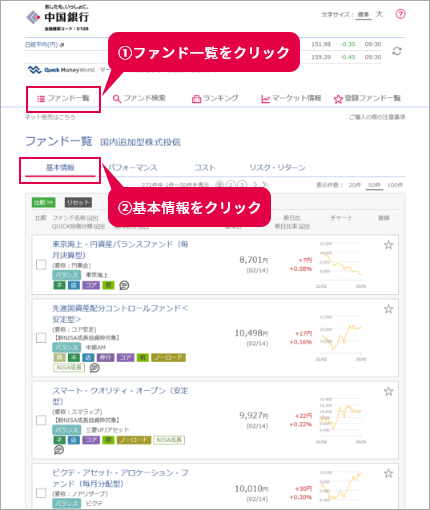Open ネット販売はこちら link

tap(50, 117)
